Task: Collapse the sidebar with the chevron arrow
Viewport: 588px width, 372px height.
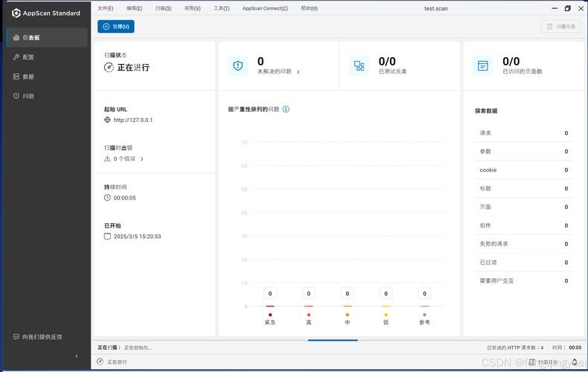Action: pyautogui.click(x=77, y=356)
